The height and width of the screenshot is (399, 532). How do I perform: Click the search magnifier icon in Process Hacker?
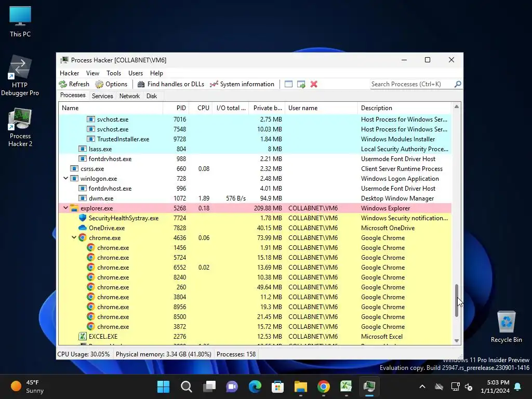point(458,84)
